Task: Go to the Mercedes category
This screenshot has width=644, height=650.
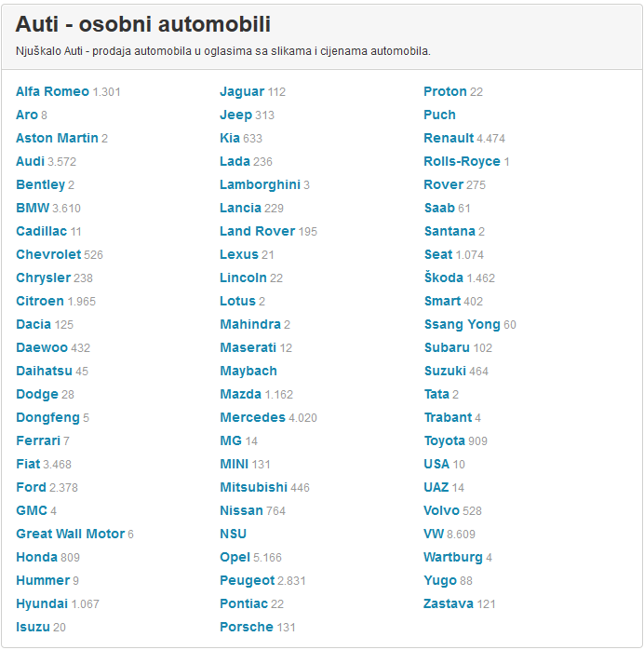Action: click(252, 417)
